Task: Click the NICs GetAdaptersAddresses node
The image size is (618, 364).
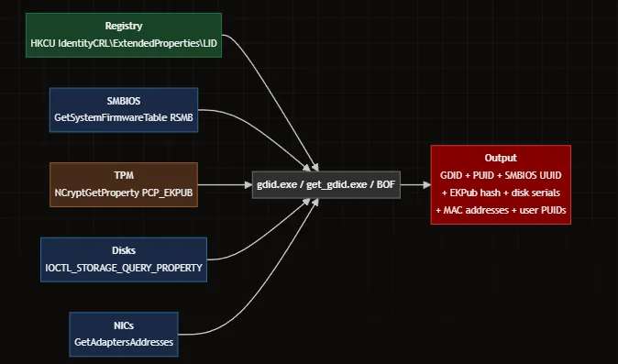Action: (x=124, y=335)
